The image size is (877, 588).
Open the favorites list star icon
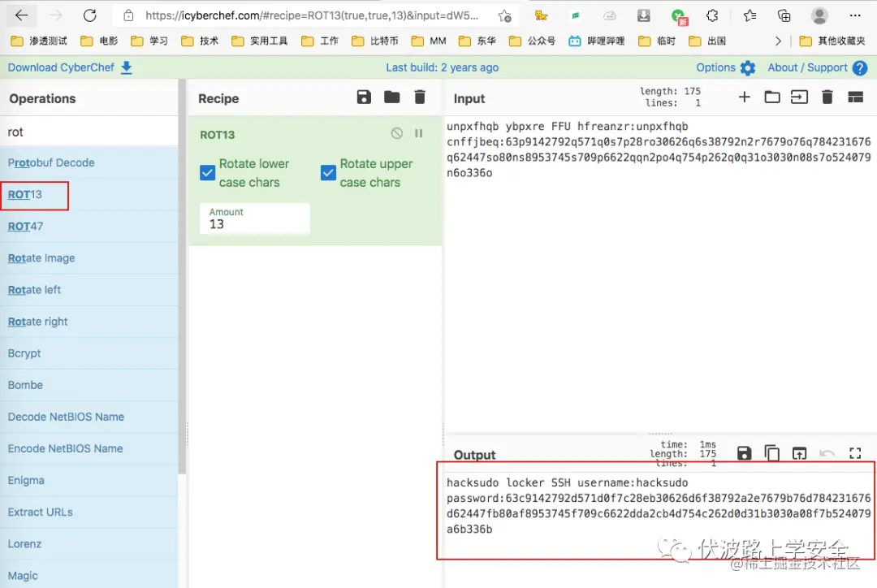pos(750,15)
